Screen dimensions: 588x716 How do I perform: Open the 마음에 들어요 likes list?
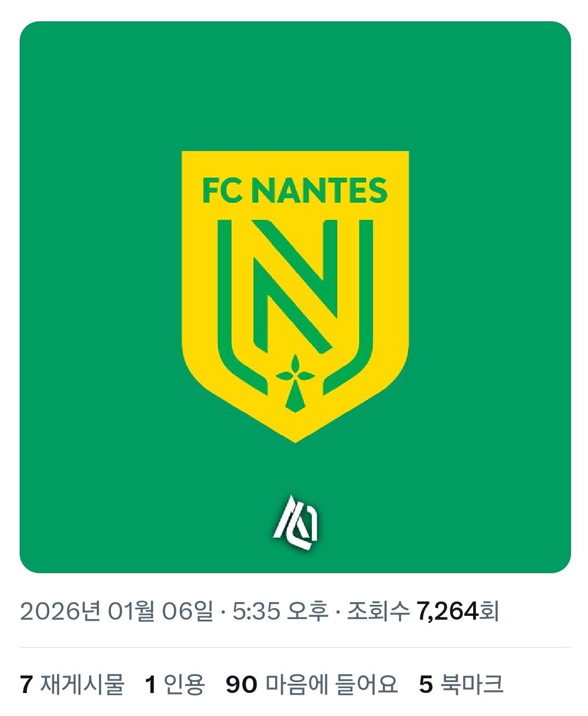tap(331, 685)
